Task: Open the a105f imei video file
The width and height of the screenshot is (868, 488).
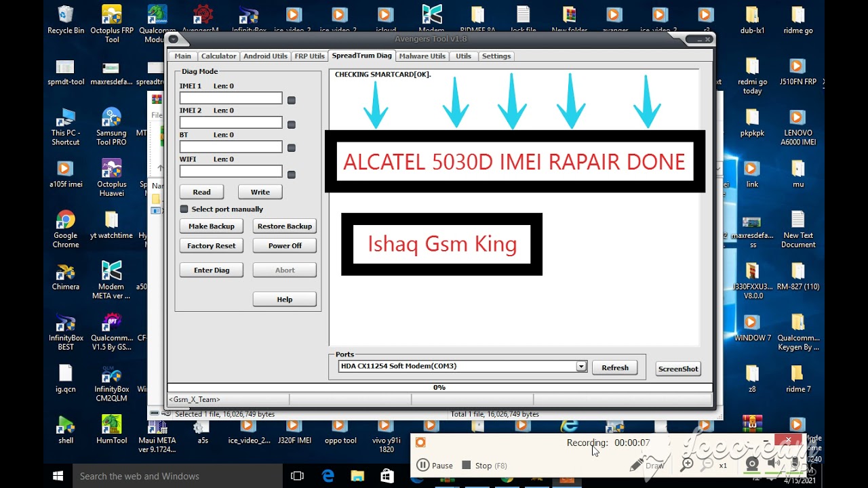Action: tap(66, 174)
